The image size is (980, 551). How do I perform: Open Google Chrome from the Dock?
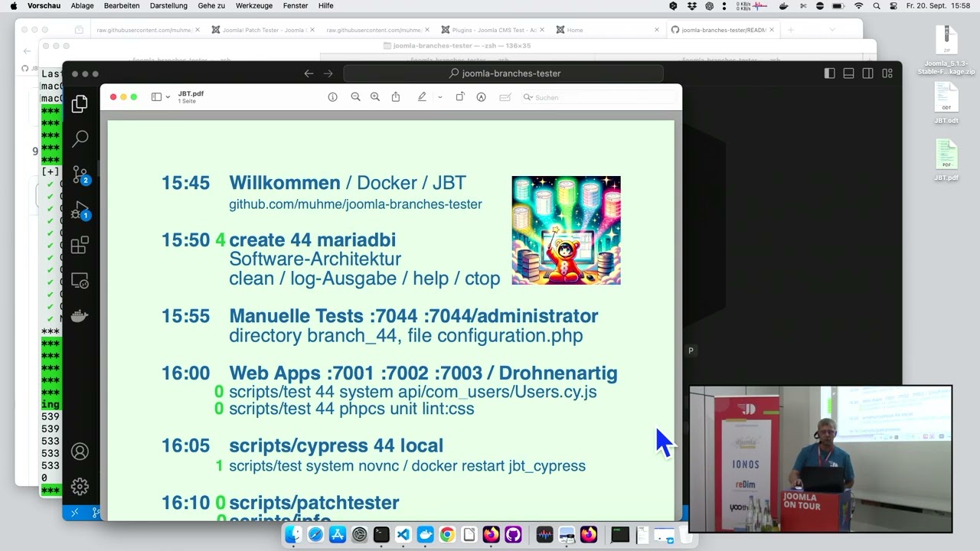pyautogui.click(x=447, y=534)
